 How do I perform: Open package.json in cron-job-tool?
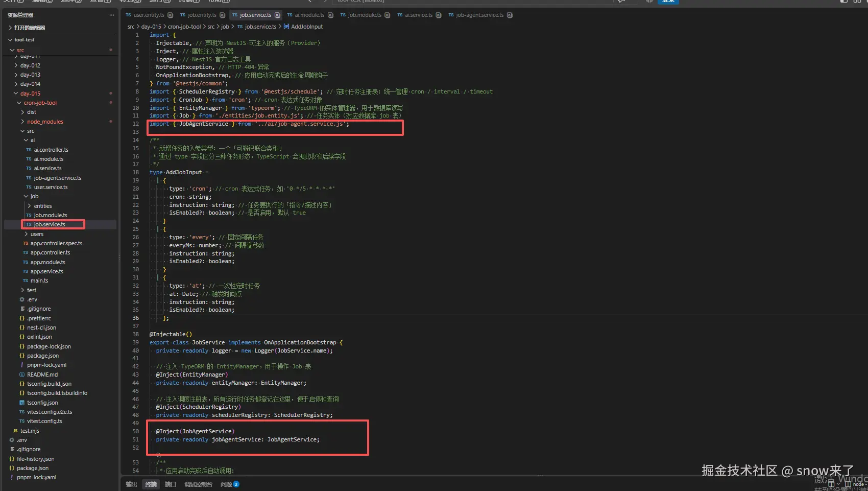click(x=39, y=356)
